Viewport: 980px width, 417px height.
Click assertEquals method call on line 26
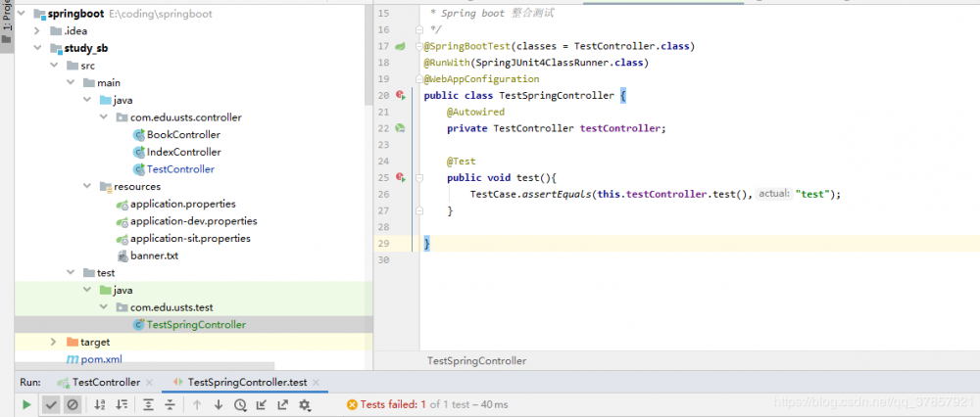point(557,194)
